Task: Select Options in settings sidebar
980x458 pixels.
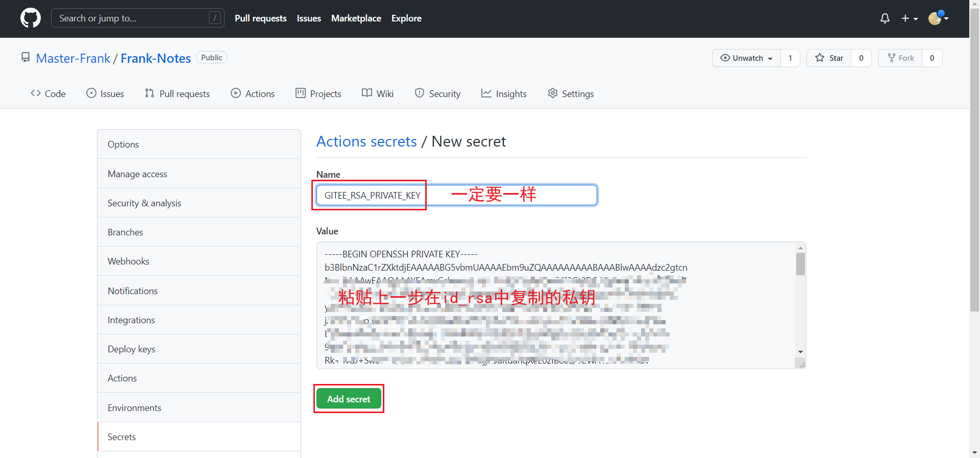Action: [x=199, y=144]
